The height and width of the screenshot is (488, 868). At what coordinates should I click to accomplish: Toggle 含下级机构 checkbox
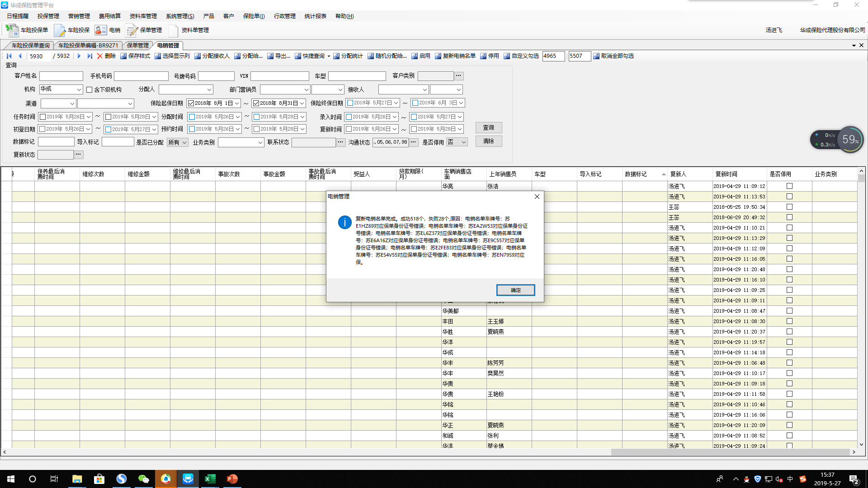tap(90, 90)
